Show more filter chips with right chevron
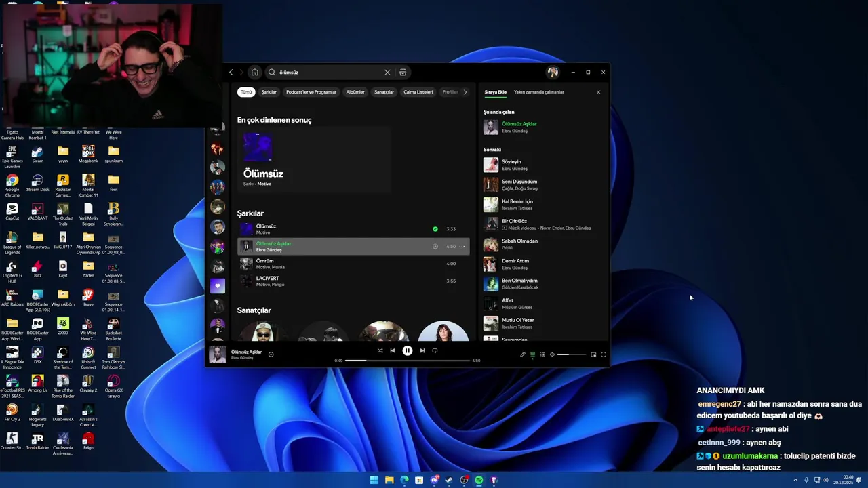This screenshot has height=488, width=868. pos(465,92)
